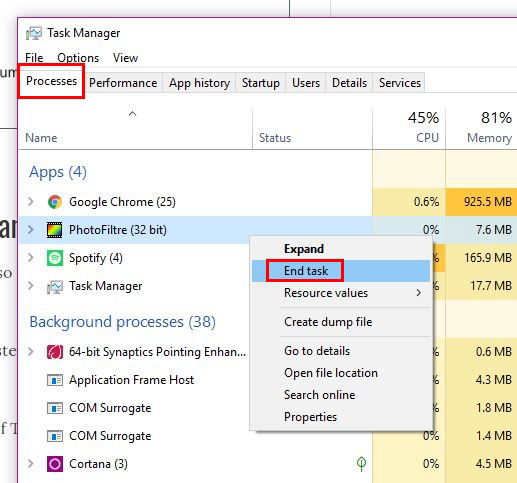Select the second COM Surrogate process name
The image size is (517, 483).
(x=110, y=436)
